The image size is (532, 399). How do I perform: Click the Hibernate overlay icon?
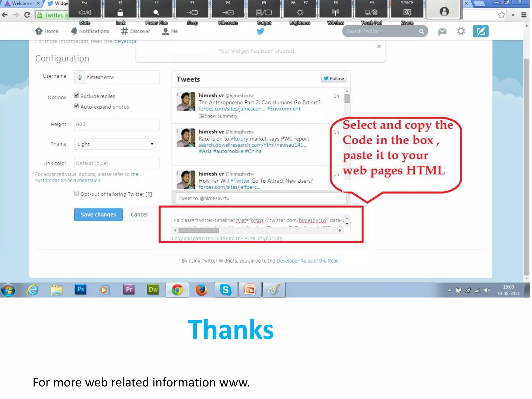coord(228,12)
